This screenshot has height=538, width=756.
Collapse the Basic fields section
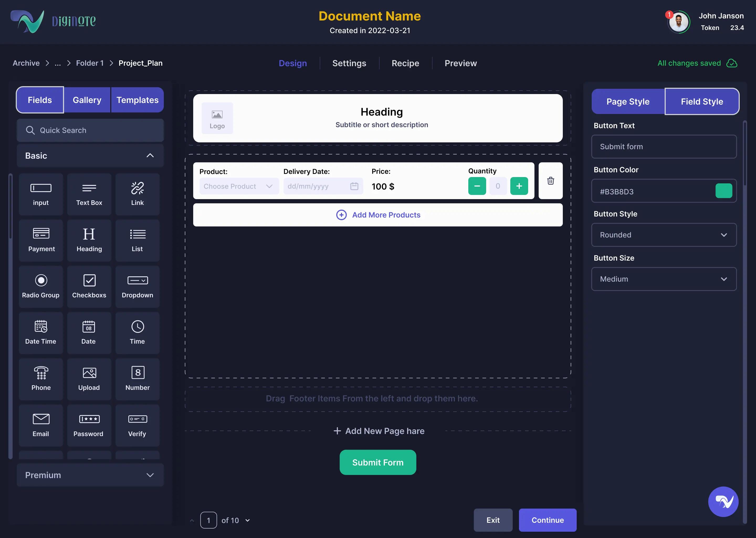[x=150, y=155]
